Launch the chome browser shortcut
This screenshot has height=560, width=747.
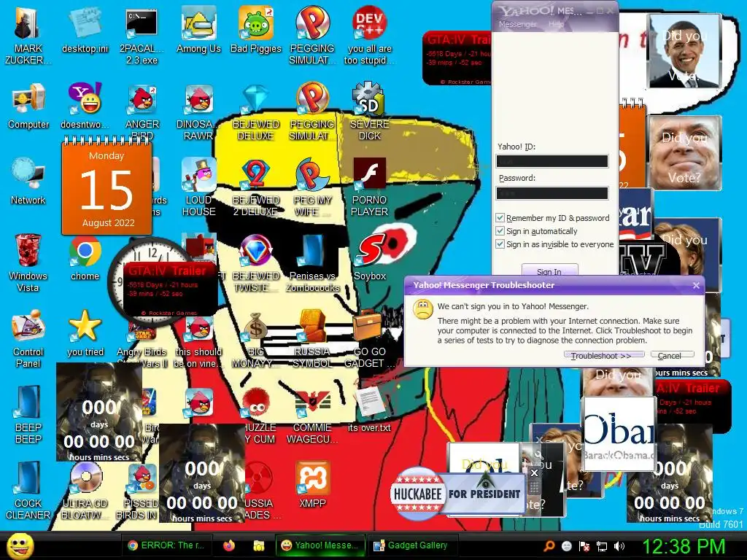(85, 257)
